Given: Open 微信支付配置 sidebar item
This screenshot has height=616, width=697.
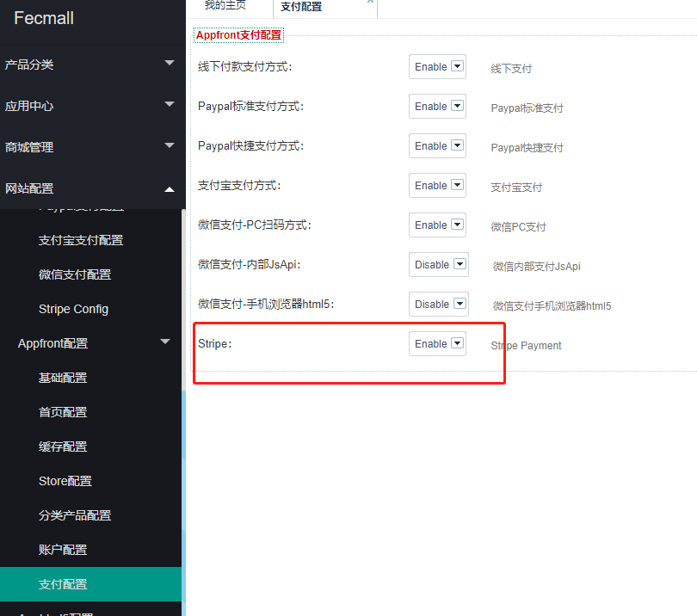Looking at the screenshot, I should [x=75, y=274].
